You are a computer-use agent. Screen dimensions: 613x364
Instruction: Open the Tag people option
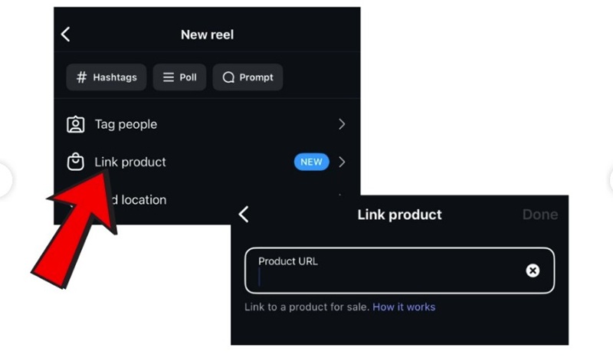(x=126, y=124)
